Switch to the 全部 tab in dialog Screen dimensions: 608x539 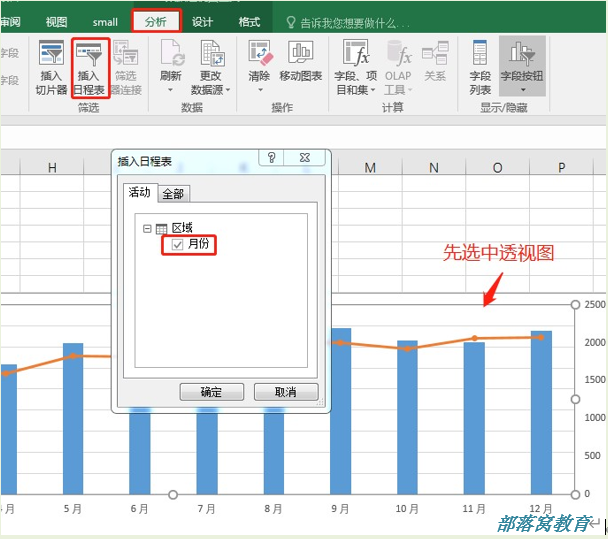173,194
